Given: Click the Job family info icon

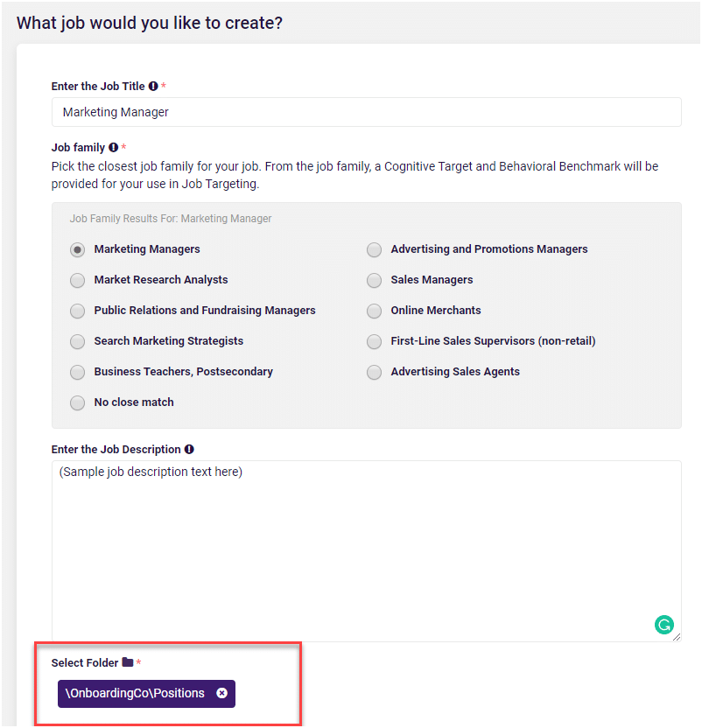Looking at the screenshot, I should tap(114, 147).
